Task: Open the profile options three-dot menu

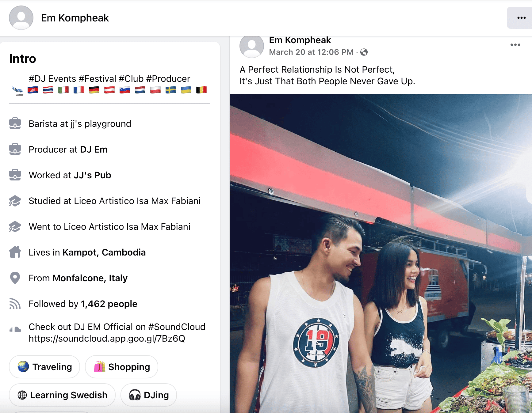Action: (x=520, y=18)
